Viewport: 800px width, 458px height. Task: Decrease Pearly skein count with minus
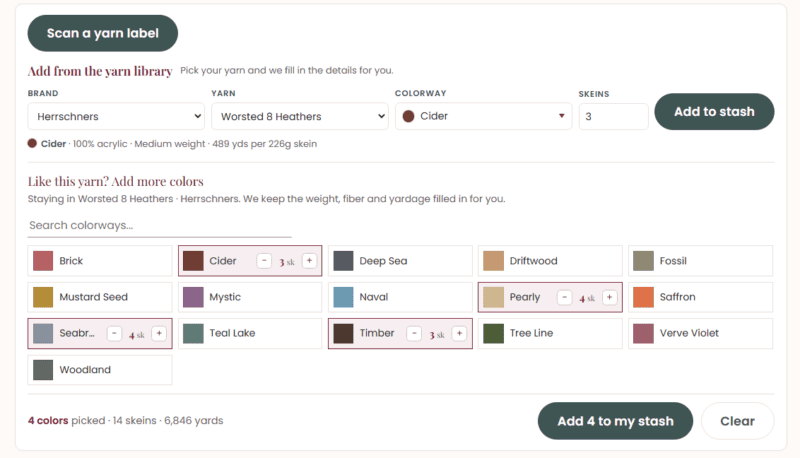coord(564,297)
